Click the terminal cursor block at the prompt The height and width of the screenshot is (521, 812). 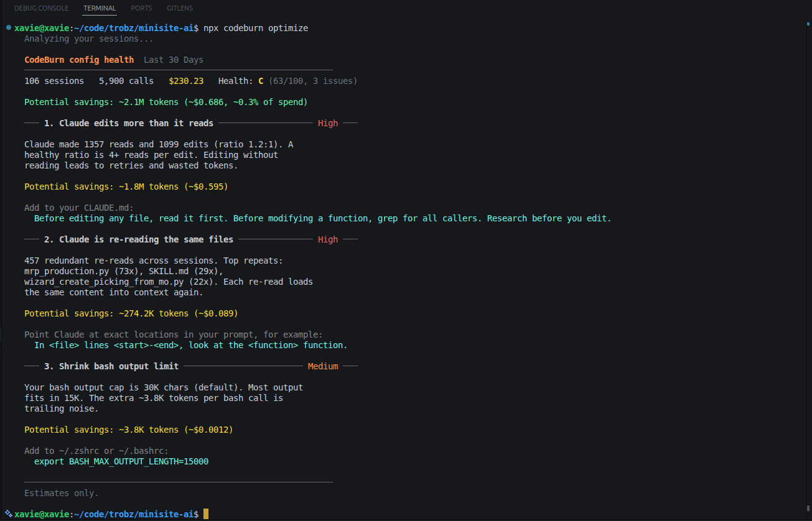(x=206, y=514)
